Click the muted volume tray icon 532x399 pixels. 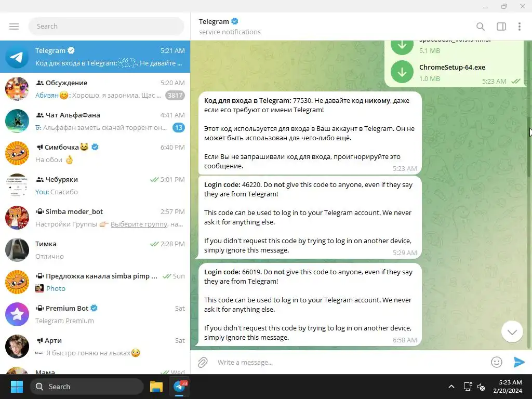pyautogui.click(x=481, y=387)
